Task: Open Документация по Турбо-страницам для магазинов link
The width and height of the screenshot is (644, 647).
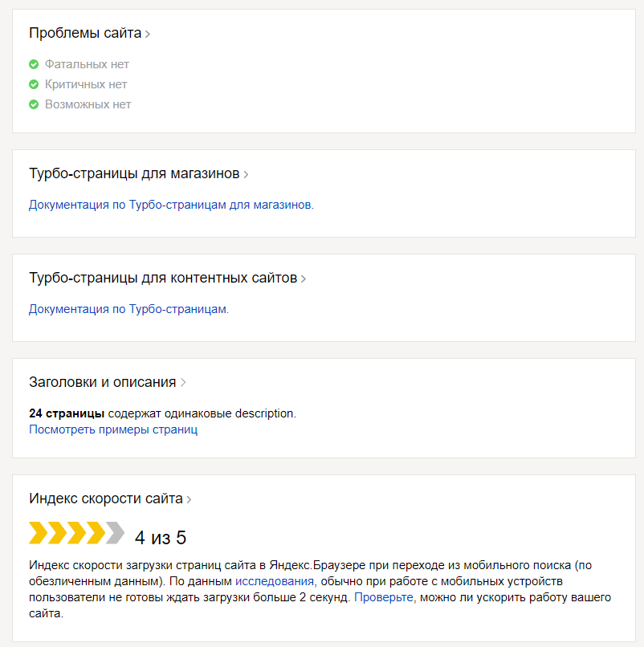Action: [x=171, y=205]
